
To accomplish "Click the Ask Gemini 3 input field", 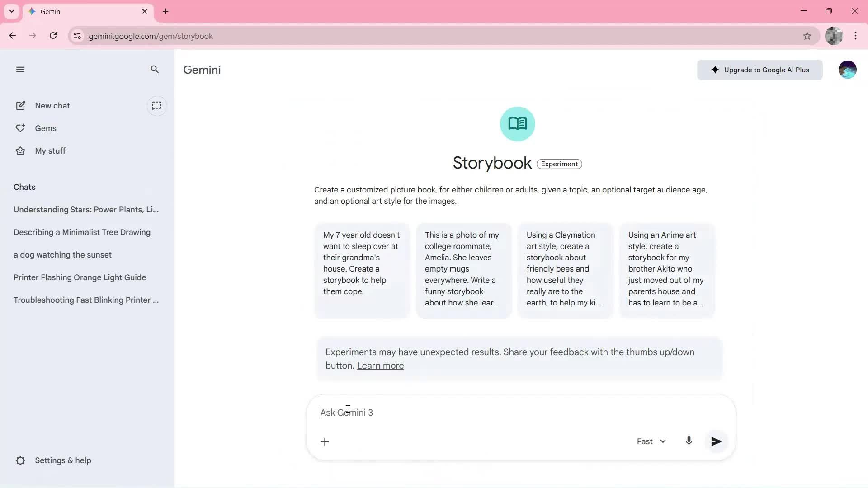I will pyautogui.click(x=475, y=413).
